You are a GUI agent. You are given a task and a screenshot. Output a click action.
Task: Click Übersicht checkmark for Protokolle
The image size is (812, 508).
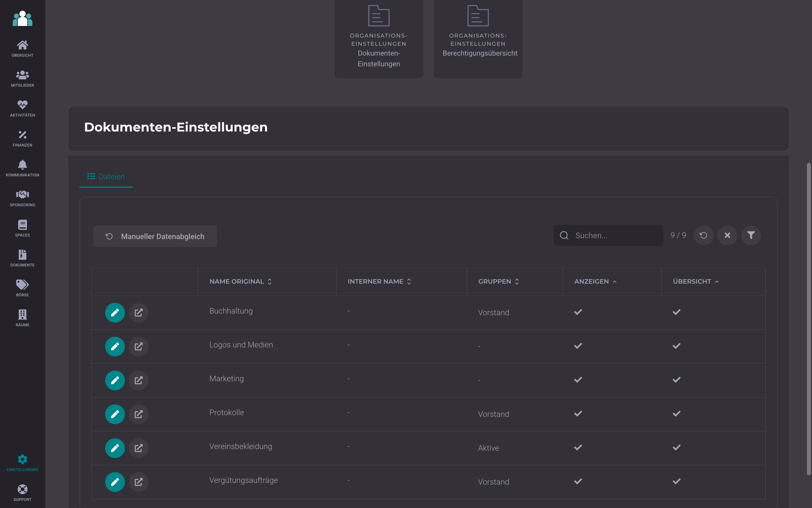coord(677,414)
